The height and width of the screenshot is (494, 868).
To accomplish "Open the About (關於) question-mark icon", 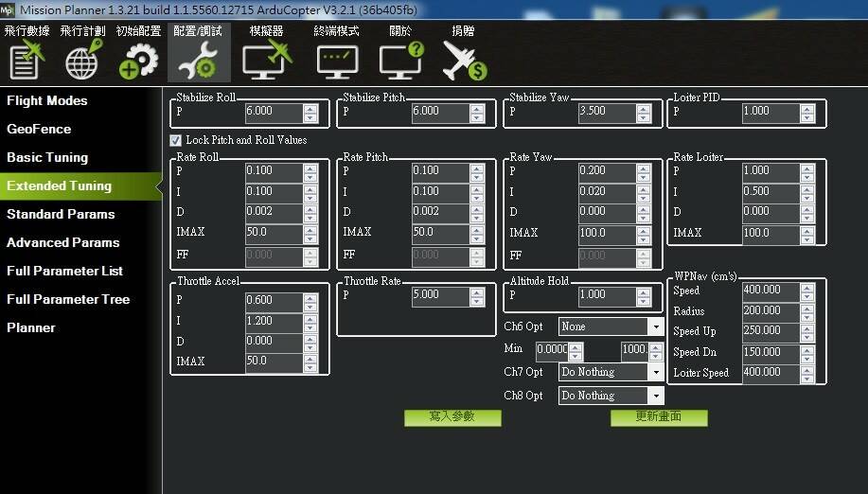I will 401,61.
